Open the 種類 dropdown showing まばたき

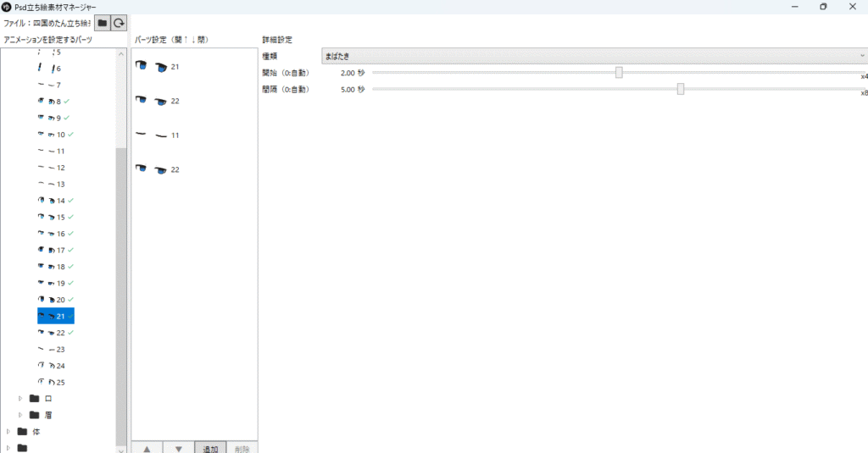593,56
